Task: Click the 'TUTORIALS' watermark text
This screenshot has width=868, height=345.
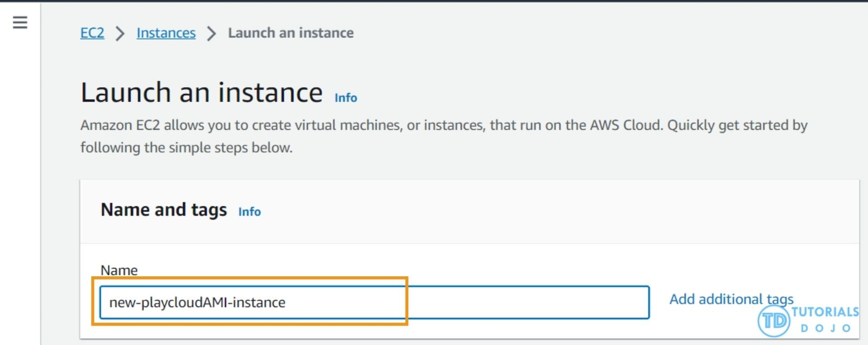Action: 825,311
